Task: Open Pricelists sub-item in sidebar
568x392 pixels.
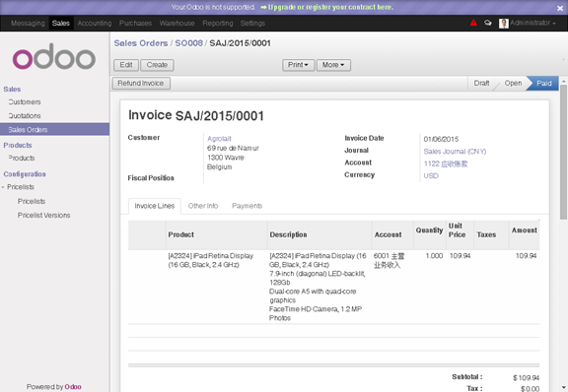Action: (32, 201)
